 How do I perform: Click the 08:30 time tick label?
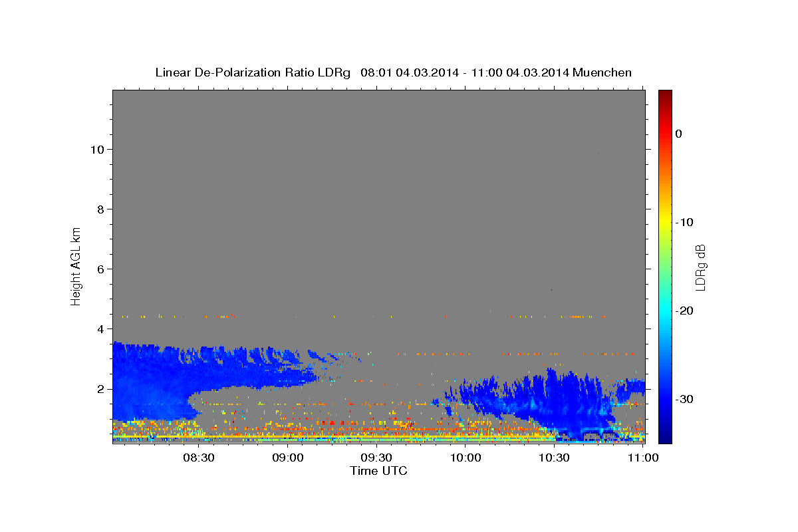(199, 458)
